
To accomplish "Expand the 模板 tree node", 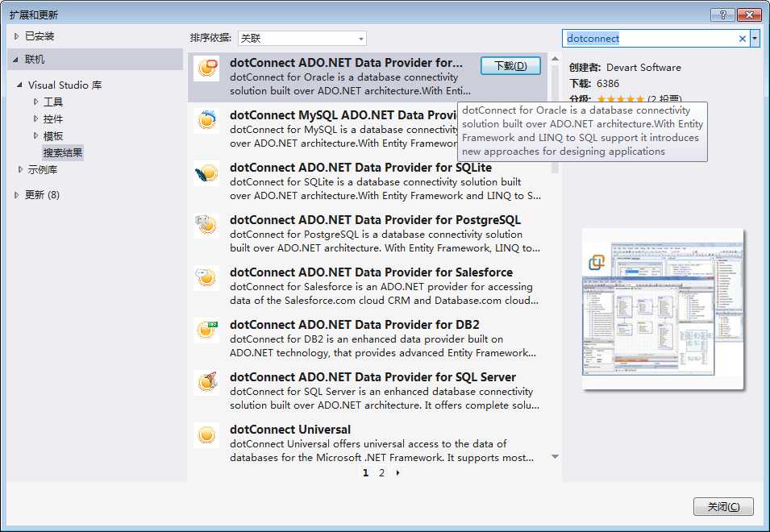I will point(35,135).
